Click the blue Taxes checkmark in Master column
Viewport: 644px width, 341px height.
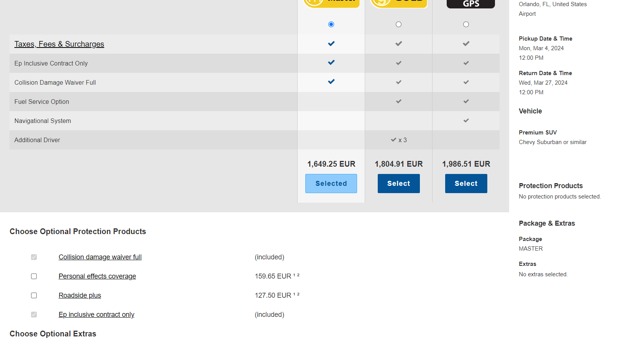(331, 44)
